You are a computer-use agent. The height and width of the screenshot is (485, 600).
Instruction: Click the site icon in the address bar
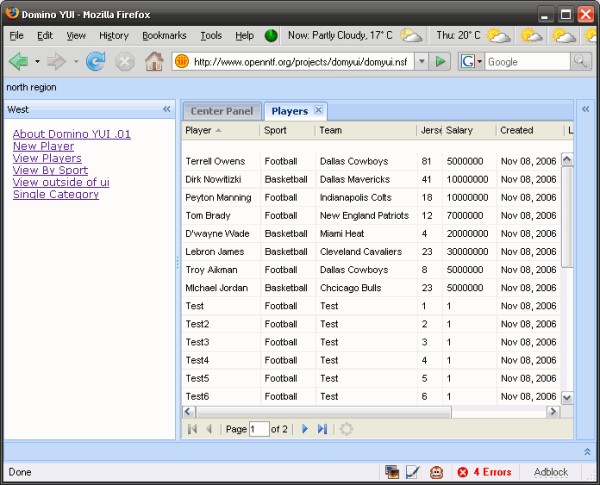point(182,61)
